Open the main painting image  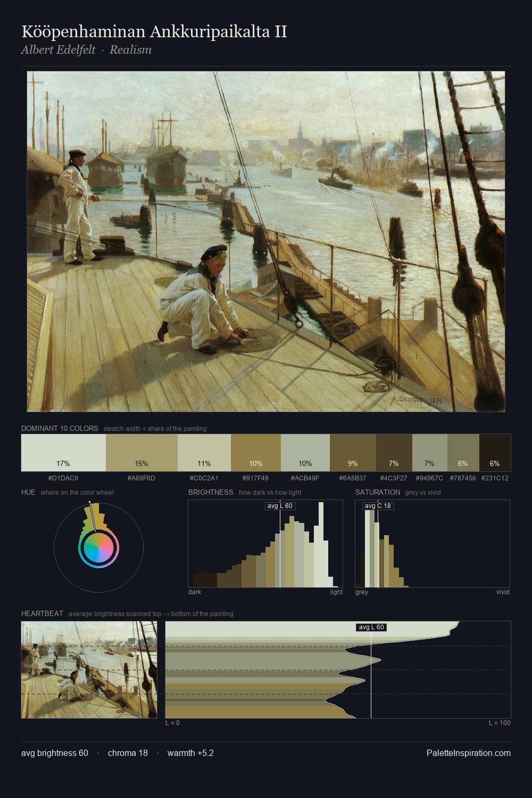point(266,242)
